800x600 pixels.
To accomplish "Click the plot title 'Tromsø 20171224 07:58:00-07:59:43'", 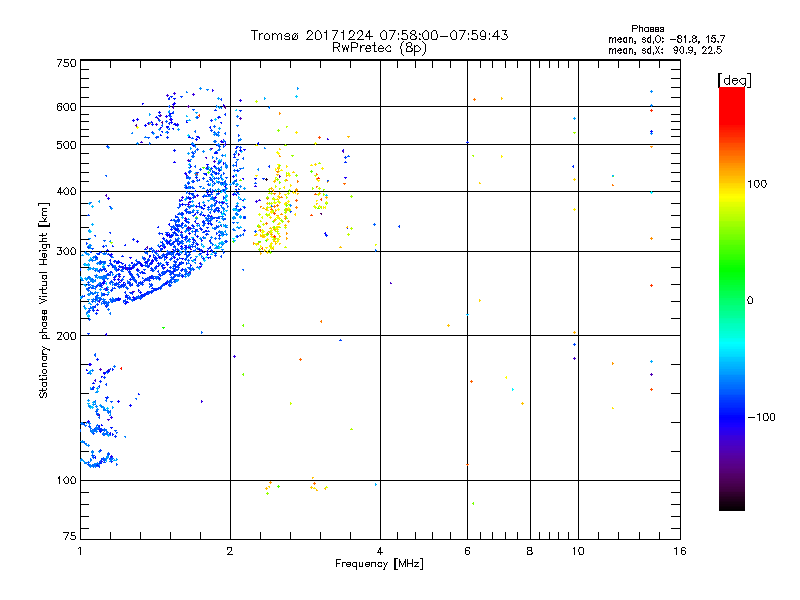I will pyautogui.click(x=379, y=35).
